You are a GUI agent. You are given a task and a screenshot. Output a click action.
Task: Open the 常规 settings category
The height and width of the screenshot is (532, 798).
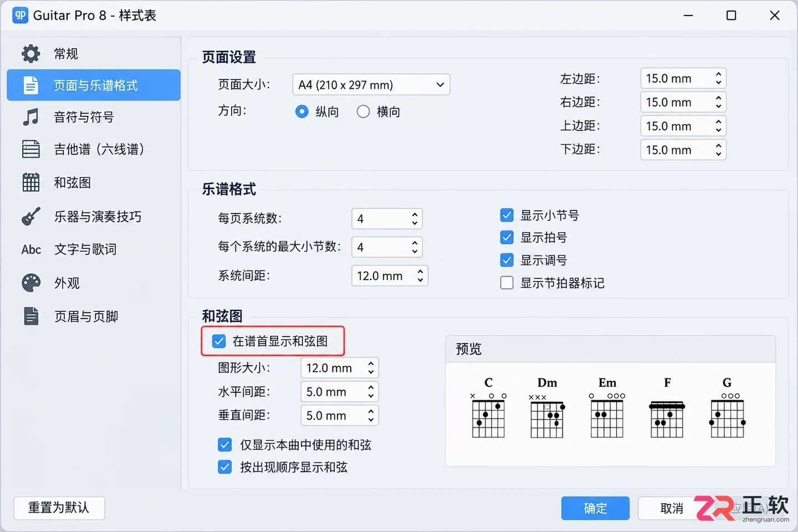pyautogui.click(x=94, y=54)
